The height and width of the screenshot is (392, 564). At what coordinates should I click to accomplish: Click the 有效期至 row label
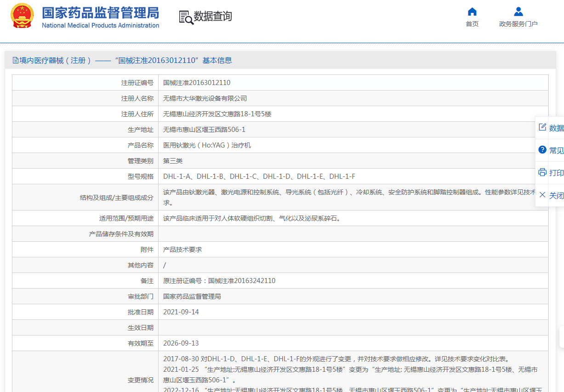coord(140,343)
